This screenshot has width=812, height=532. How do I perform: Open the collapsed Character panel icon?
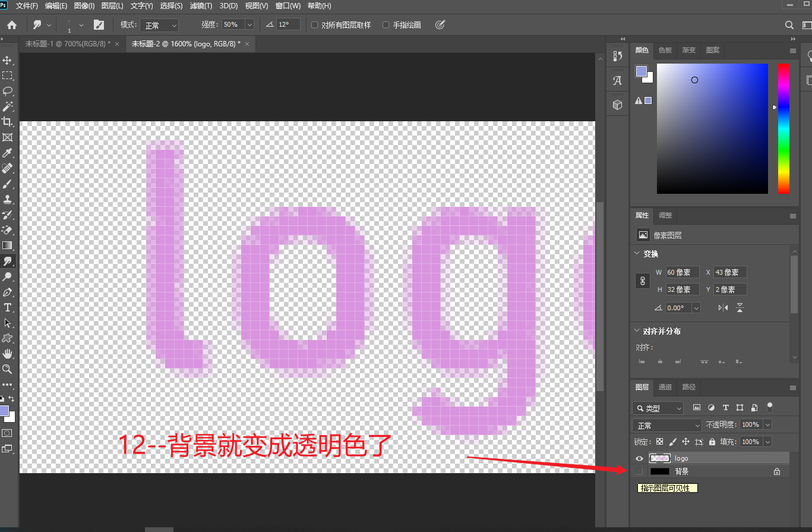tap(617, 81)
